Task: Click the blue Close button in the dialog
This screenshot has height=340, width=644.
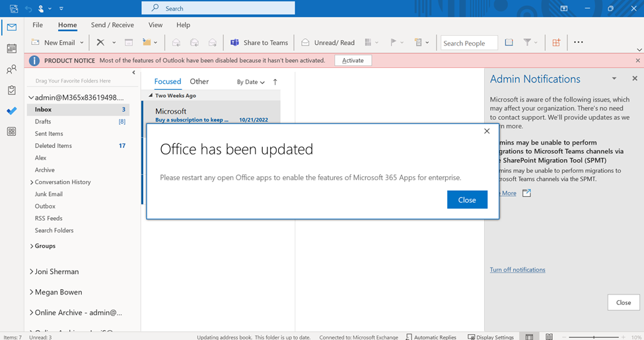Action: coord(467,199)
